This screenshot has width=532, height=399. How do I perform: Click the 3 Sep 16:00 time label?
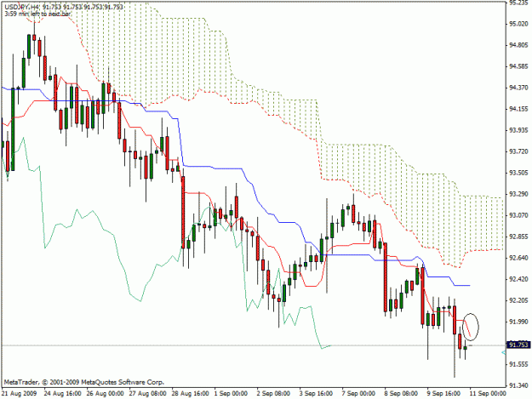(316, 394)
